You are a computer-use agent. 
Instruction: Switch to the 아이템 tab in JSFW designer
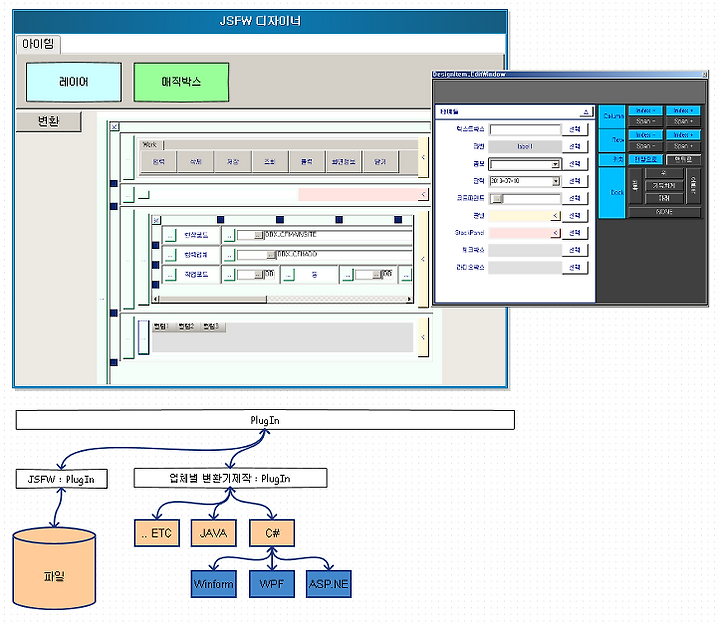coord(38,44)
